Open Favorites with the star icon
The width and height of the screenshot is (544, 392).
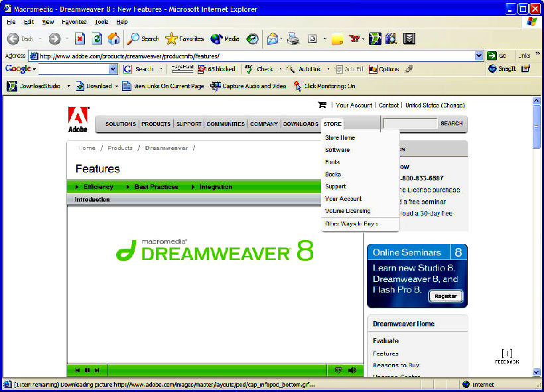point(184,39)
